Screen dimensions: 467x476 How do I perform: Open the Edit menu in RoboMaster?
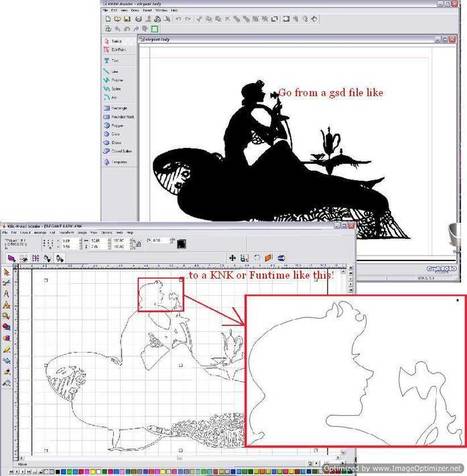pos(114,10)
